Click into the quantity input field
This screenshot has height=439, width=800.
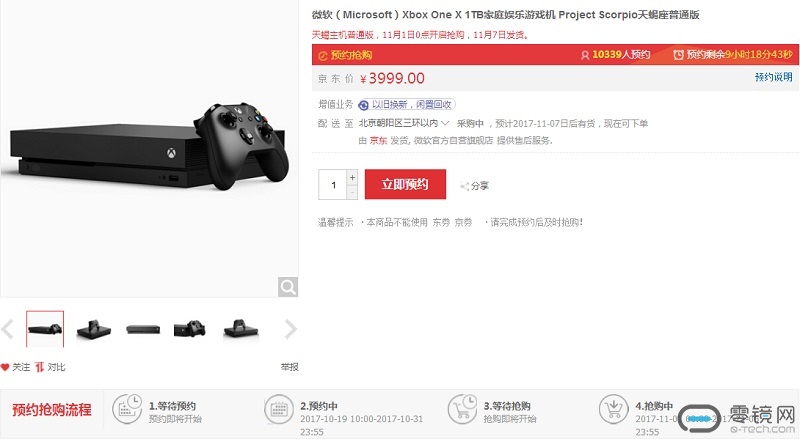(333, 185)
